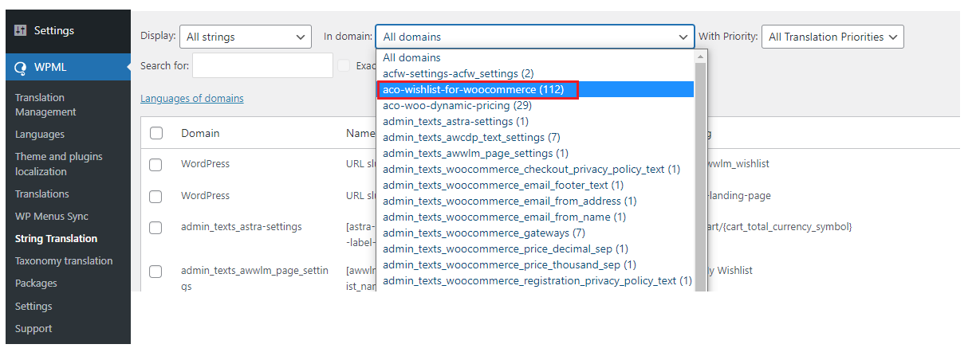Click the scroll-up arrow of dropdown list
Image resolution: width=980 pixels, height=356 pixels.
tap(701, 57)
